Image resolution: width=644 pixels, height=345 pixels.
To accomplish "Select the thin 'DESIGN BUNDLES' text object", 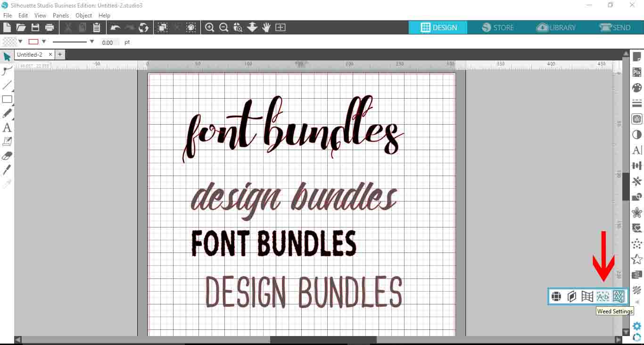I will [304, 292].
